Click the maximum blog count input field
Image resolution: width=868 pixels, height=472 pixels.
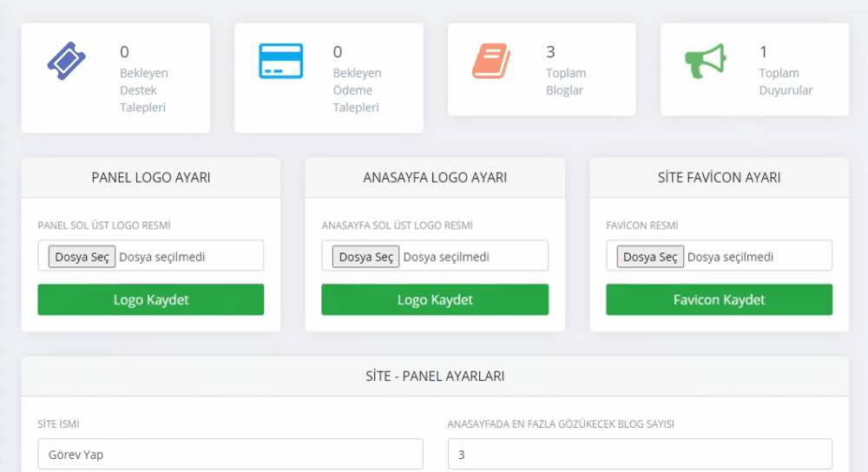640,455
